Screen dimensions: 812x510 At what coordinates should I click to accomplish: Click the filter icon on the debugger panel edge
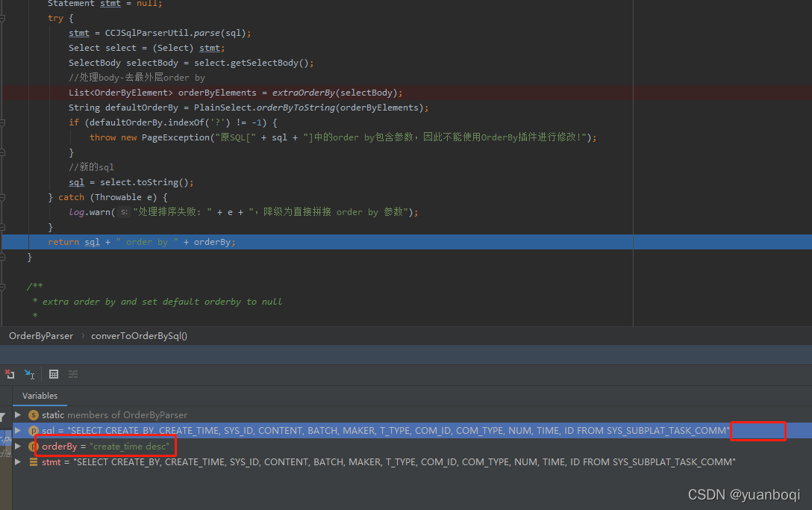[3, 415]
